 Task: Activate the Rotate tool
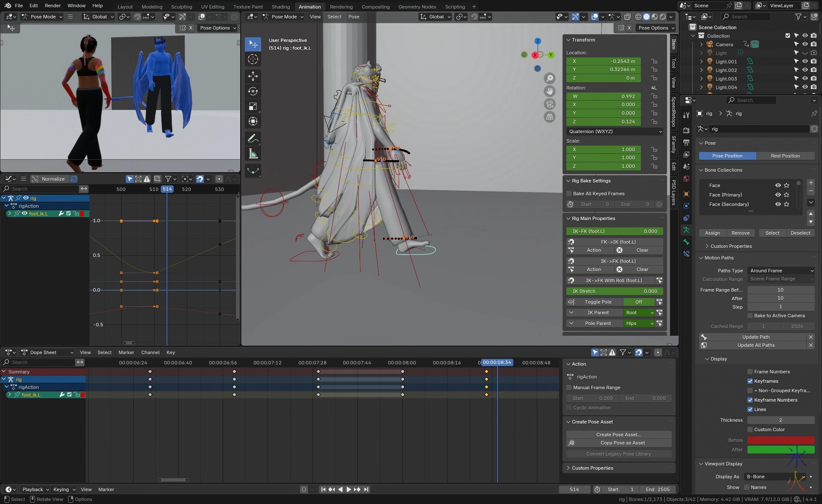click(x=253, y=91)
